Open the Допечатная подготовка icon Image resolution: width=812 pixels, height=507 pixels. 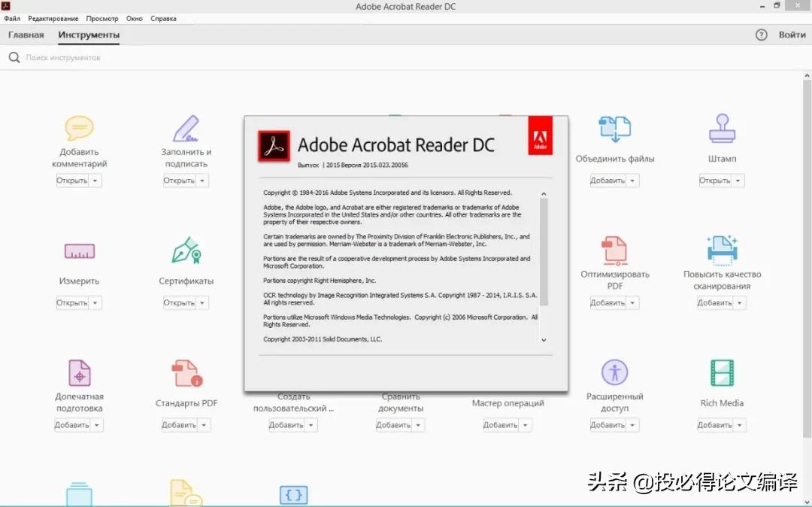point(79,373)
